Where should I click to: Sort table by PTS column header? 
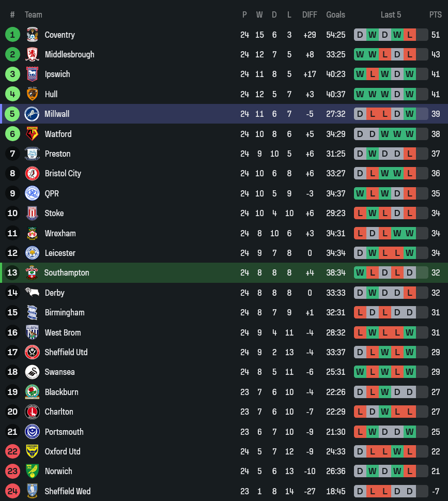click(x=435, y=14)
